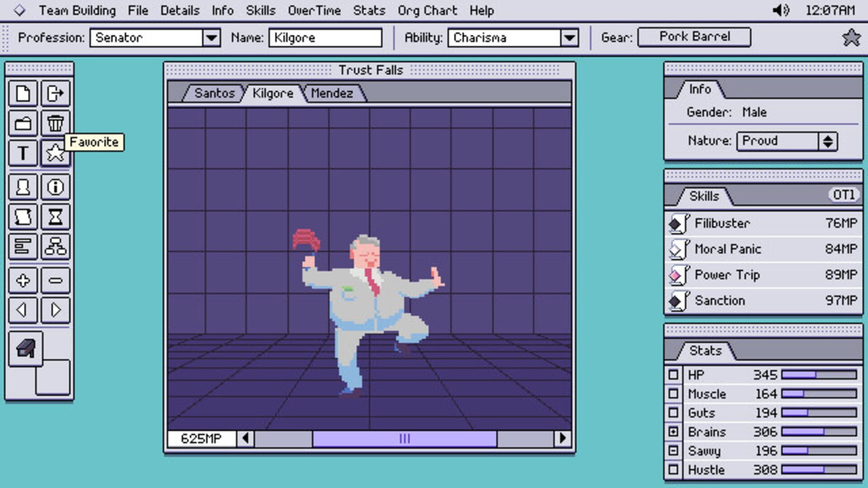This screenshot has width=868, height=488.
Task: Open the Org Chart menu
Action: (x=427, y=10)
